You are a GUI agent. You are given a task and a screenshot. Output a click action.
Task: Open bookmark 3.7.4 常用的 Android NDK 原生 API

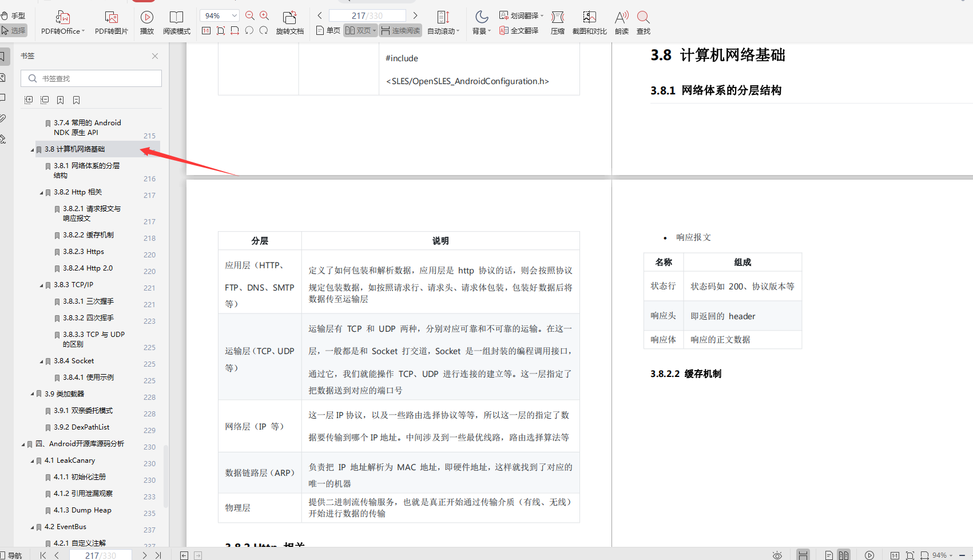pos(88,128)
